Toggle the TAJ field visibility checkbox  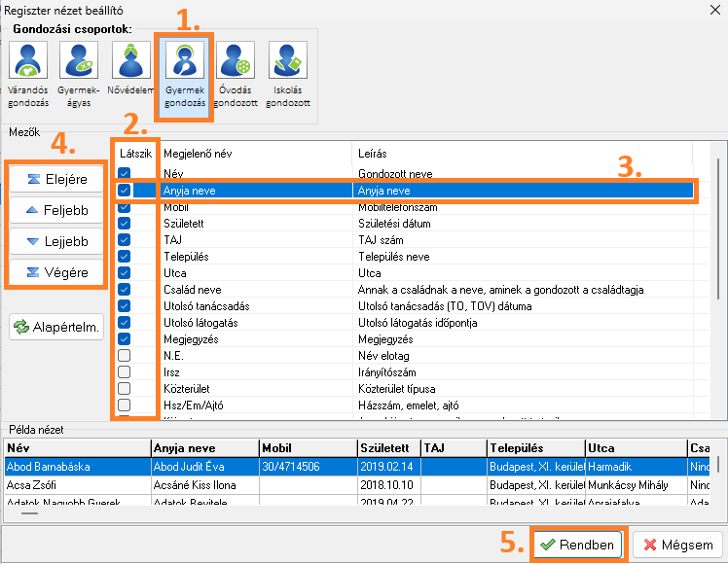pos(125,240)
